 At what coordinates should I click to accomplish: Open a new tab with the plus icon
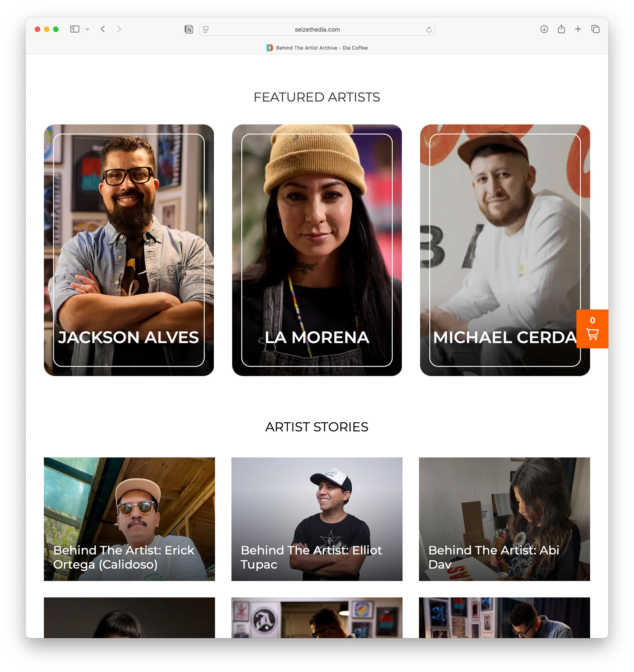(x=578, y=29)
